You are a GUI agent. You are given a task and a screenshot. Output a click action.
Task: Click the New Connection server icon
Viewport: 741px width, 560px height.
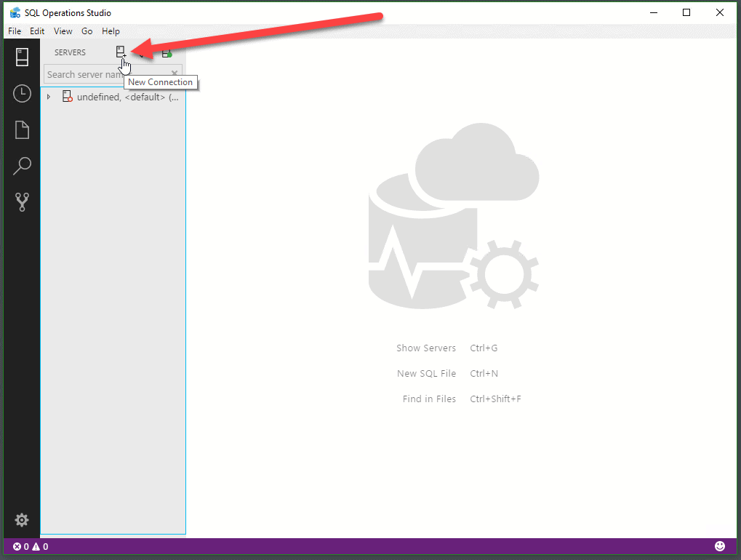pos(121,52)
